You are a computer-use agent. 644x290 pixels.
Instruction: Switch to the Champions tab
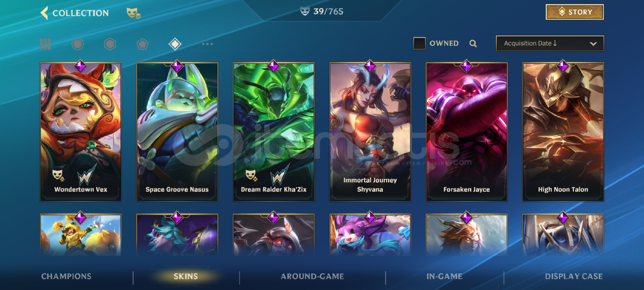pyautogui.click(x=66, y=276)
